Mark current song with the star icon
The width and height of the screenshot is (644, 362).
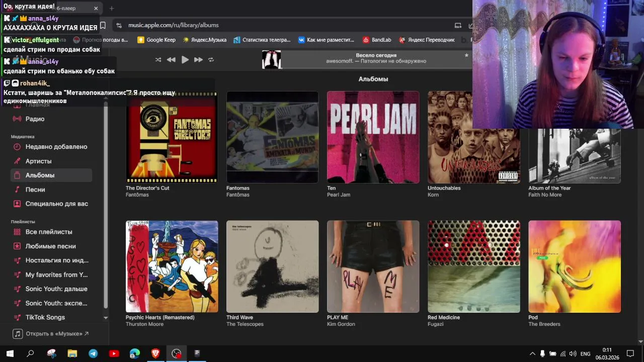tap(466, 55)
